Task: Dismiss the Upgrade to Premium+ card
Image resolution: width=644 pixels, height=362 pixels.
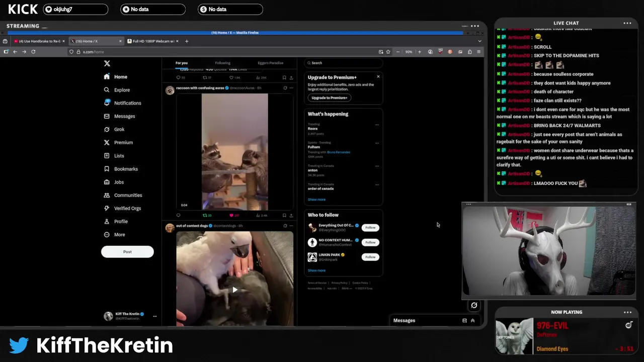Action: tap(378, 76)
